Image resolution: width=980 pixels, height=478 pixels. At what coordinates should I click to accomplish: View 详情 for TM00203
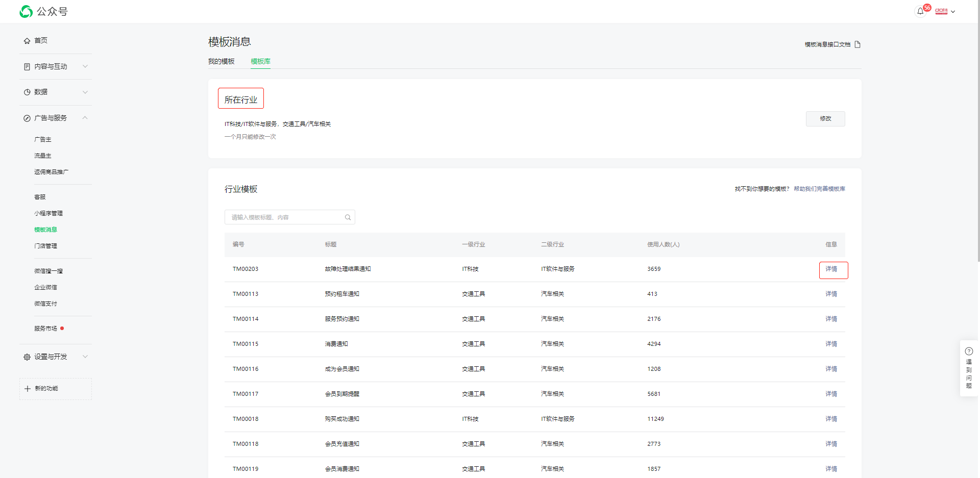pyautogui.click(x=831, y=269)
